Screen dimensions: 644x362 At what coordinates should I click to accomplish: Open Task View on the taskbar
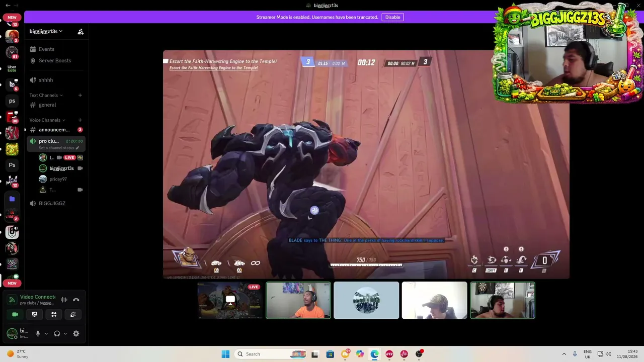click(314, 354)
